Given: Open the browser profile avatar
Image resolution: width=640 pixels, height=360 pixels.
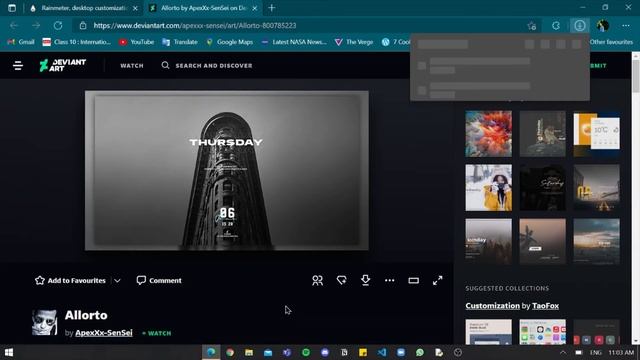Looking at the screenshot, I should pos(602,26).
